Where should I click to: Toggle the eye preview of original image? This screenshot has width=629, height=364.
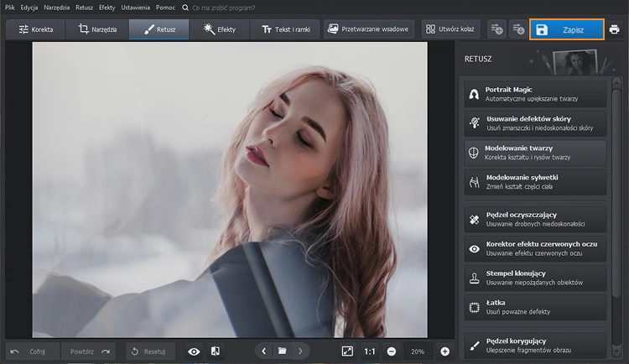tap(194, 351)
